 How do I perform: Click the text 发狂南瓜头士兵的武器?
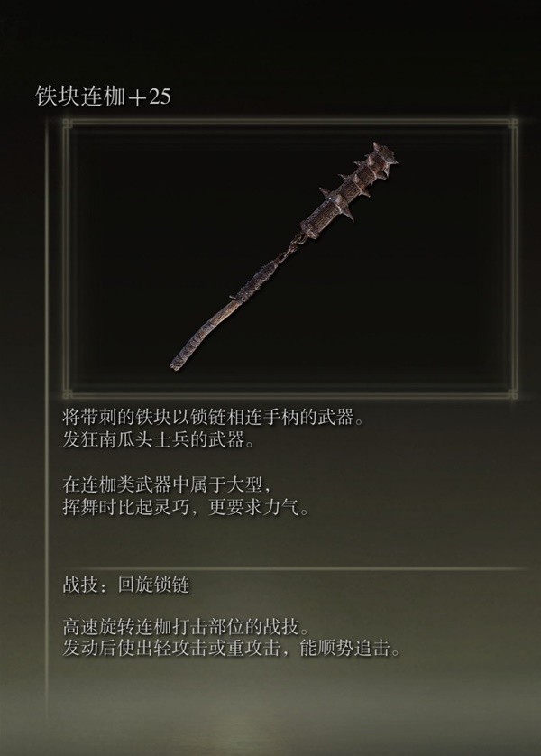159,440
